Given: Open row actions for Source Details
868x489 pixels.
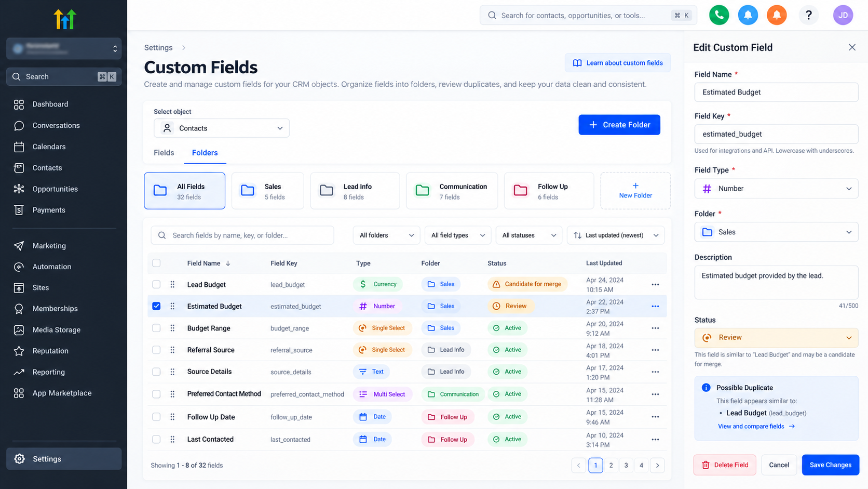Looking at the screenshot, I should 655,372.
